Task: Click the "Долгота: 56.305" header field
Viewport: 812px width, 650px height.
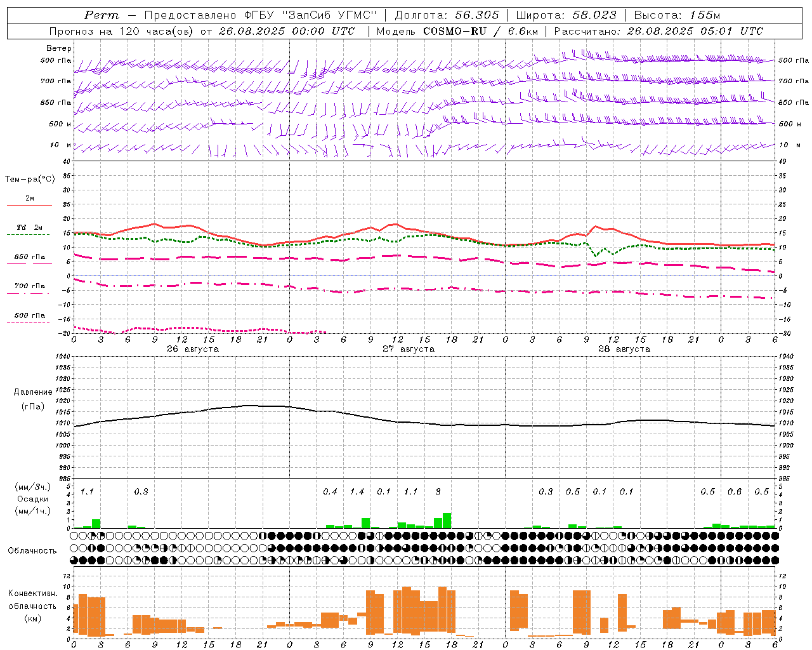Action: (447, 15)
